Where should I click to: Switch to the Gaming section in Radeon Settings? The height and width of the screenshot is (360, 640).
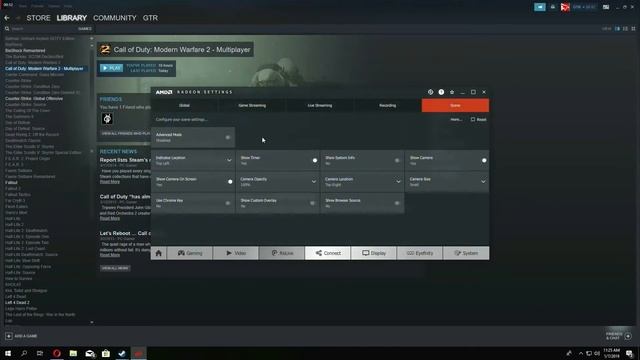point(190,253)
